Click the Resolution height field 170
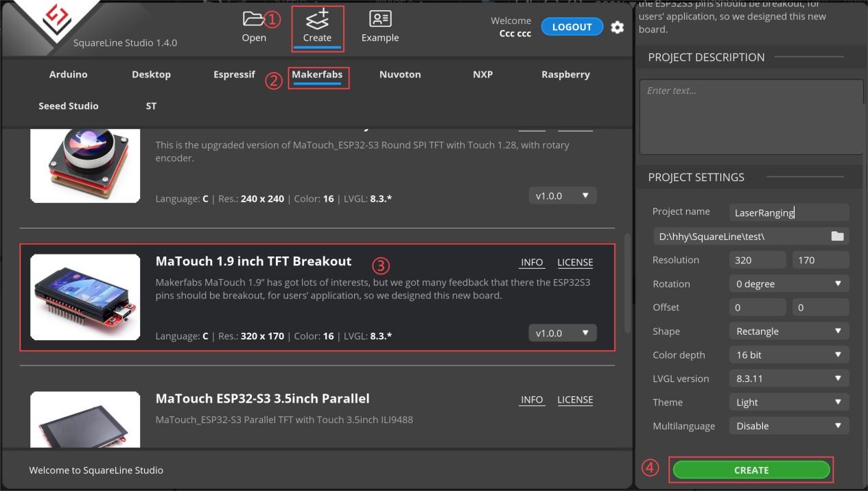 (x=821, y=260)
